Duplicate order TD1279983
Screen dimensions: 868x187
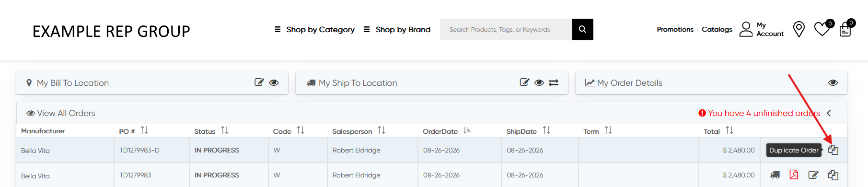(x=833, y=175)
